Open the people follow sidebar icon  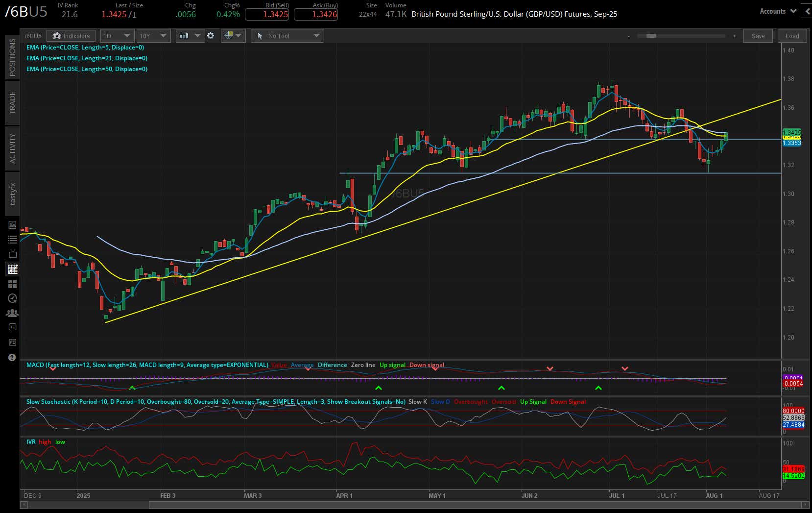[x=12, y=313]
